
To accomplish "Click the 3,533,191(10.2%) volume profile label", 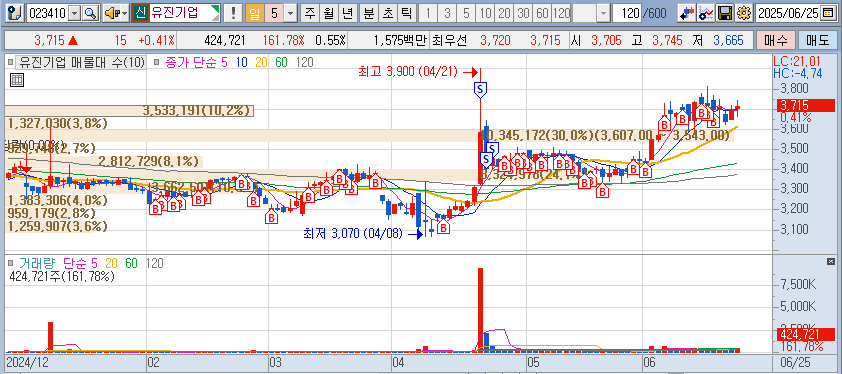I will [197, 111].
